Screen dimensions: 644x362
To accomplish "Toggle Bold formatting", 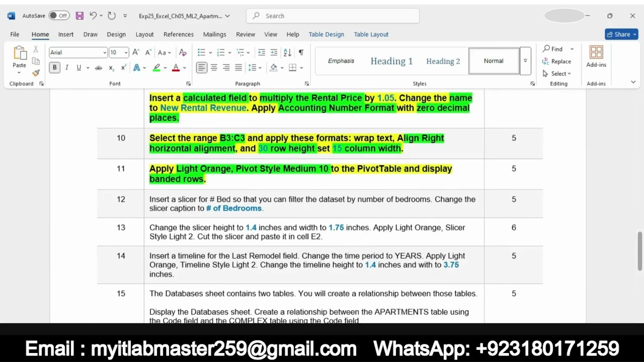I will (54, 67).
